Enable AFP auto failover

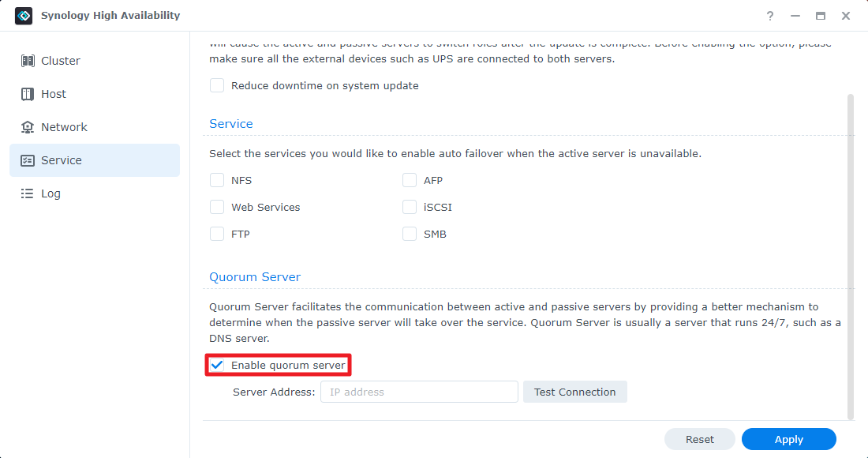pyautogui.click(x=410, y=180)
